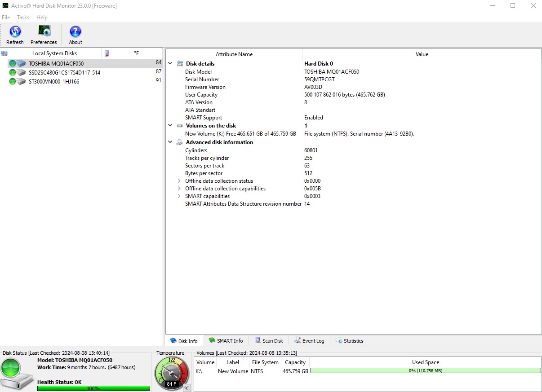Open the Help menu

(x=42, y=18)
